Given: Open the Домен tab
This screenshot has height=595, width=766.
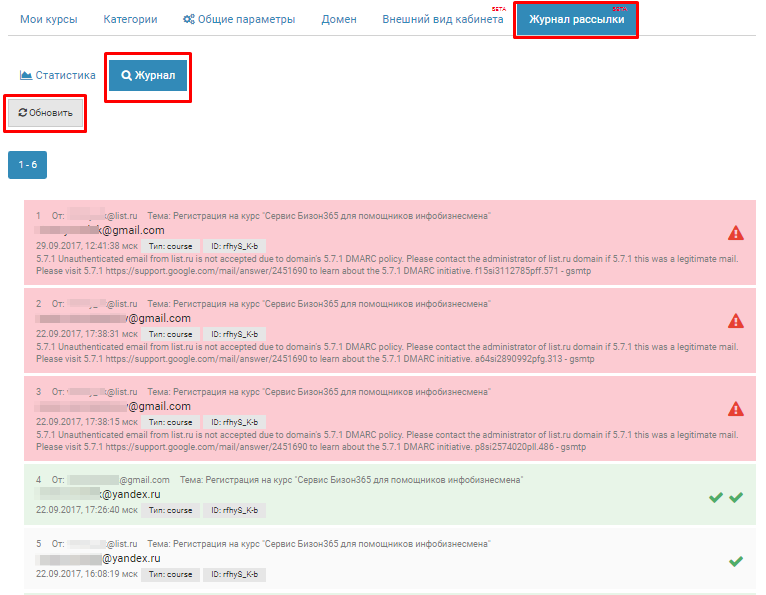Looking at the screenshot, I should [x=338, y=20].
